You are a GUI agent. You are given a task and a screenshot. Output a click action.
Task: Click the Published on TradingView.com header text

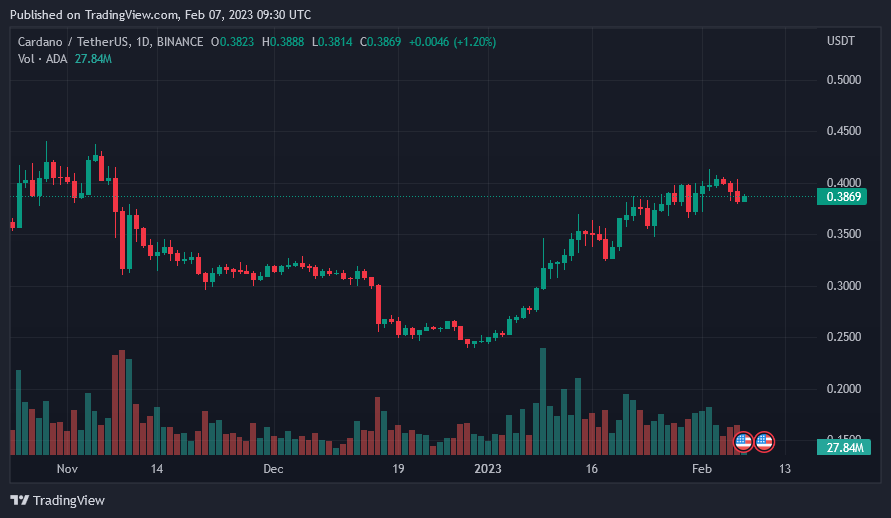click(x=160, y=15)
